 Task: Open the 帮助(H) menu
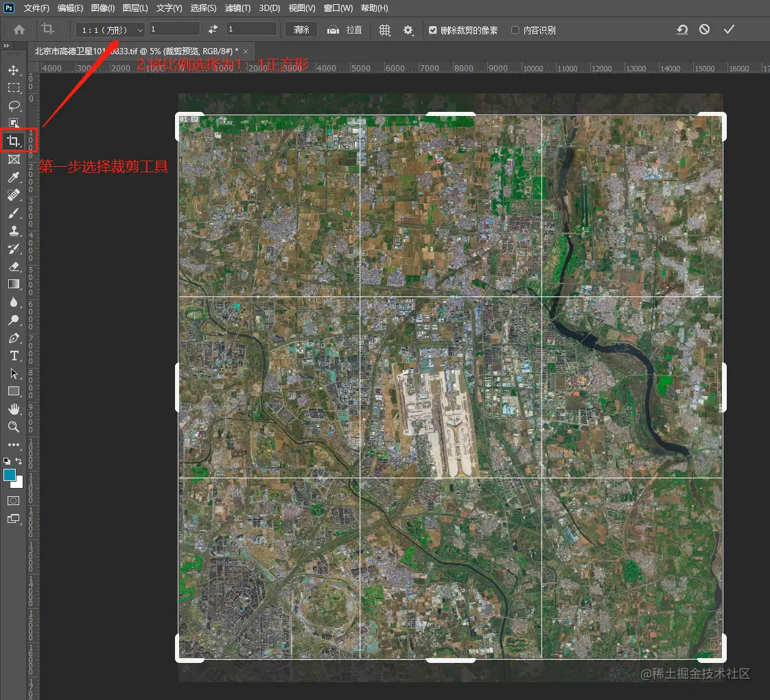374,8
